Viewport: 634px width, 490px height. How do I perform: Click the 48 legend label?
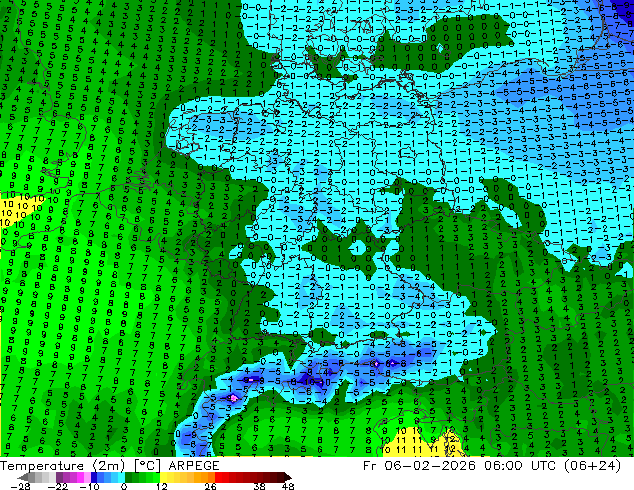[288, 486]
